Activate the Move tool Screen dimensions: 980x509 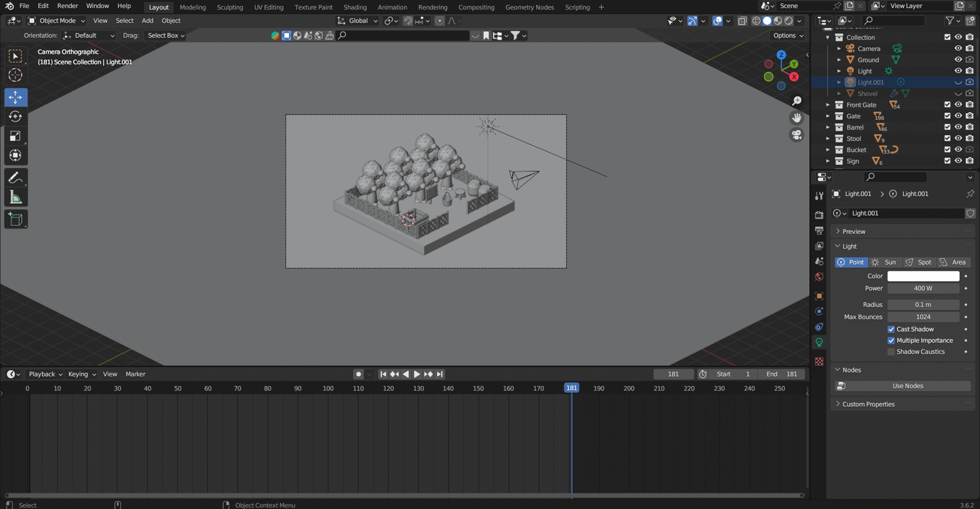click(16, 97)
